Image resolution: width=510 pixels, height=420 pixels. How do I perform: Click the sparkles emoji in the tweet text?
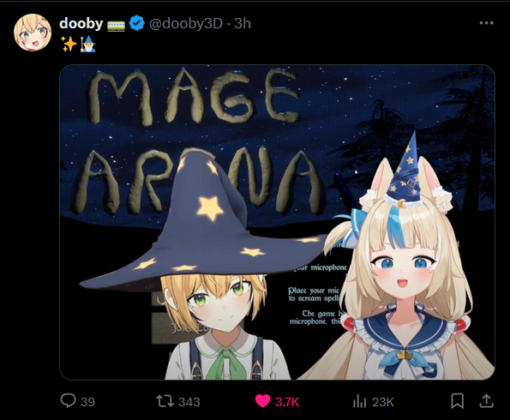click(69, 44)
